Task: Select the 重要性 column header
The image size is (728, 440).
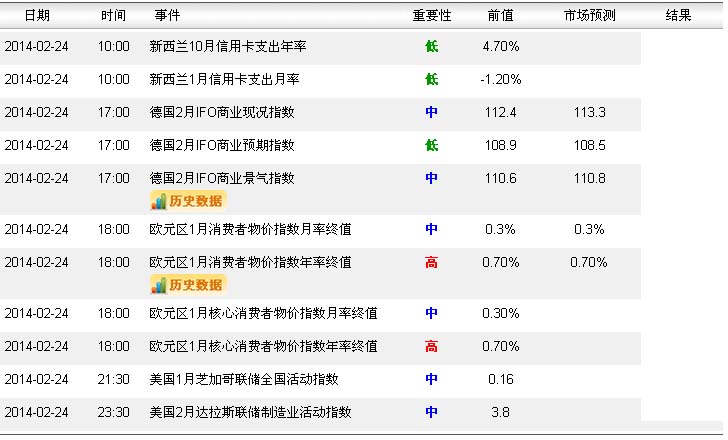Action: pyautogui.click(x=432, y=16)
